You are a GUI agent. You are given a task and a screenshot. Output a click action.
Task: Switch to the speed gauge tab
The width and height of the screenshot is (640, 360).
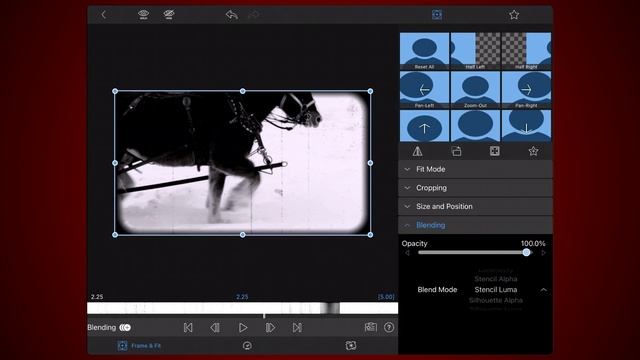point(247,346)
